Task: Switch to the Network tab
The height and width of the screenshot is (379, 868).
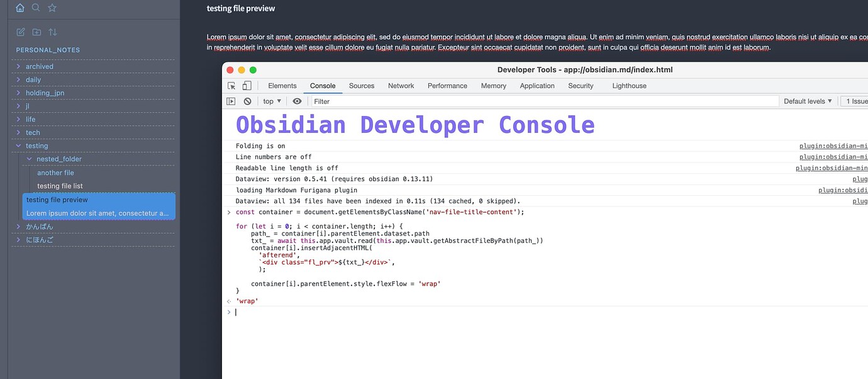Action: [401, 86]
